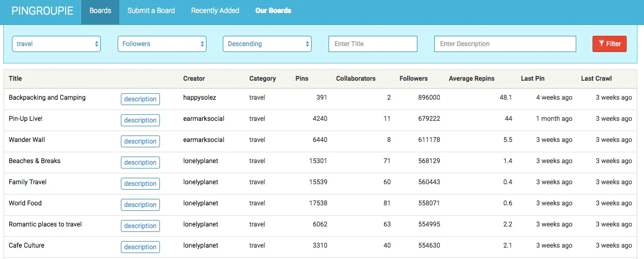Click into the Enter Description field
The width and height of the screenshot is (644, 259).
click(505, 44)
